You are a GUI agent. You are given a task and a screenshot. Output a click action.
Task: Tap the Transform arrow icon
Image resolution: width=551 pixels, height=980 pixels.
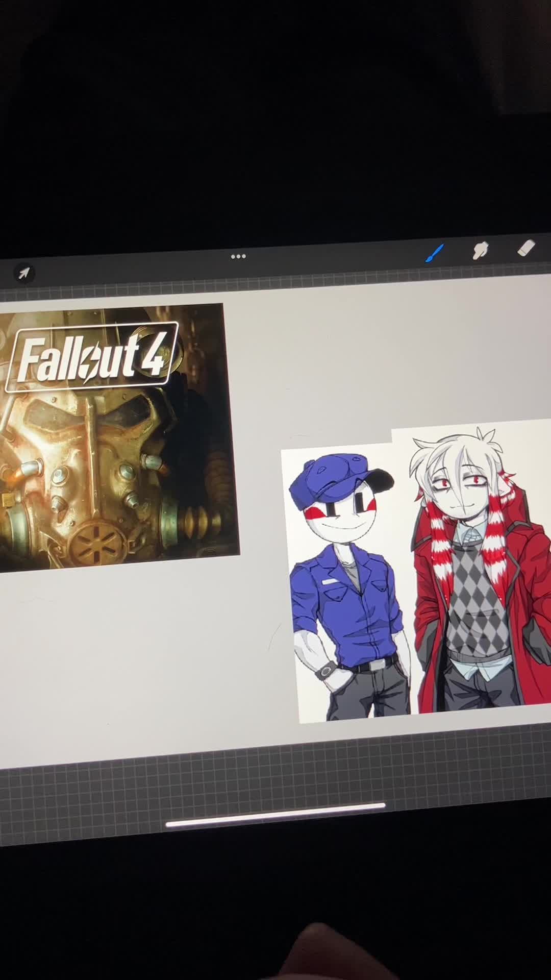[23, 274]
